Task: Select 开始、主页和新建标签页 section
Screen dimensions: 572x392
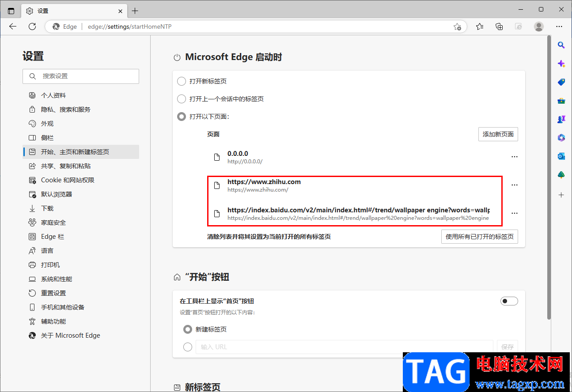Action: 81,152
